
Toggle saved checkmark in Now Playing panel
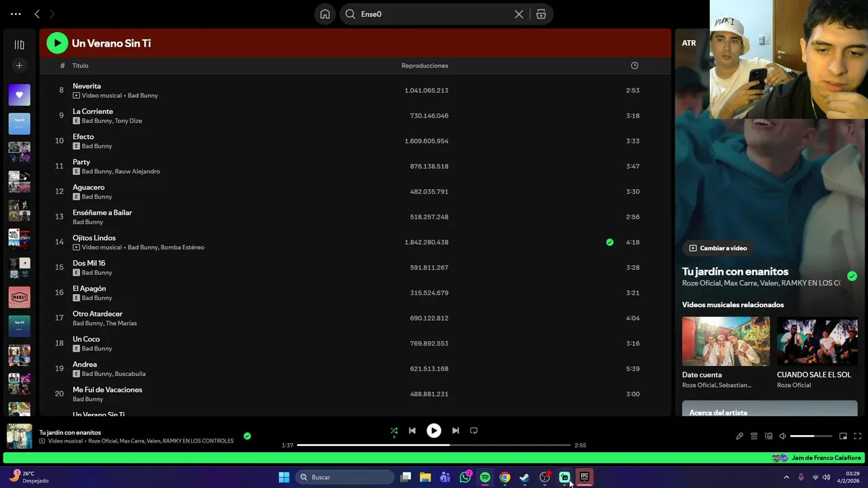click(x=852, y=276)
